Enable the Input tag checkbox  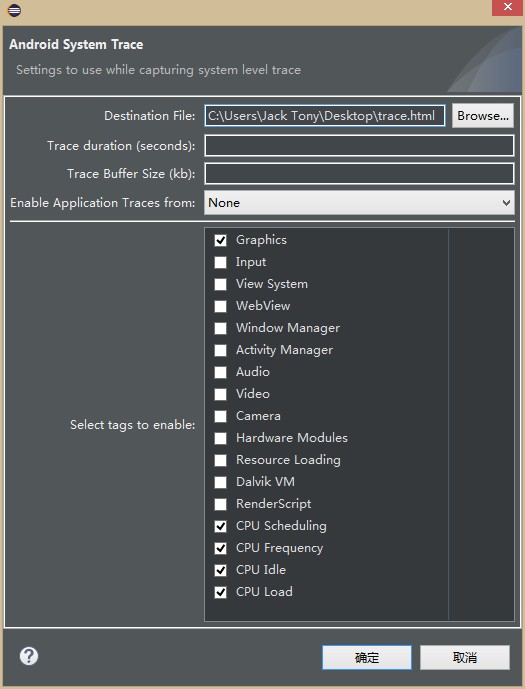pos(220,262)
